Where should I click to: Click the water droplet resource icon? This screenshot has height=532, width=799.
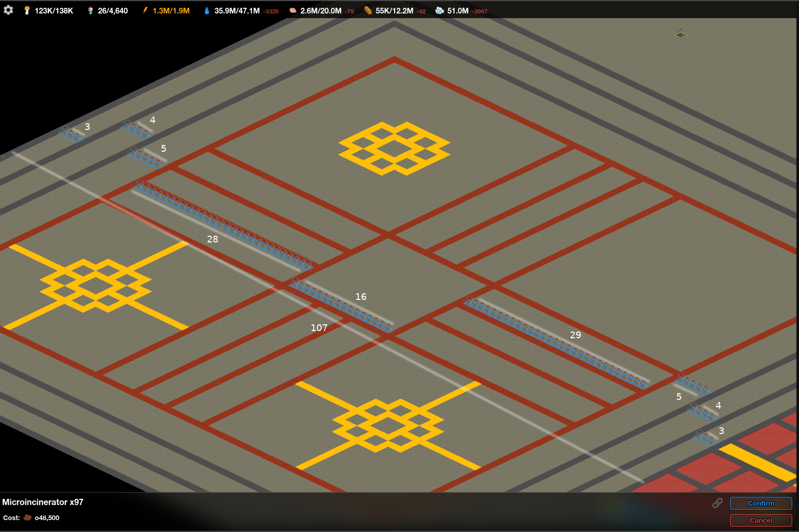coord(207,10)
